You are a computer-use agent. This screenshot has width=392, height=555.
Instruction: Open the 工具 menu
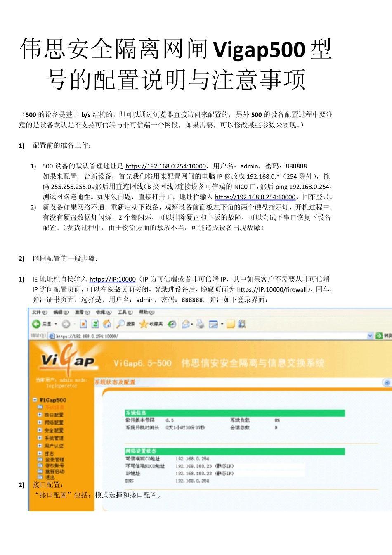(x=125, y=312)
